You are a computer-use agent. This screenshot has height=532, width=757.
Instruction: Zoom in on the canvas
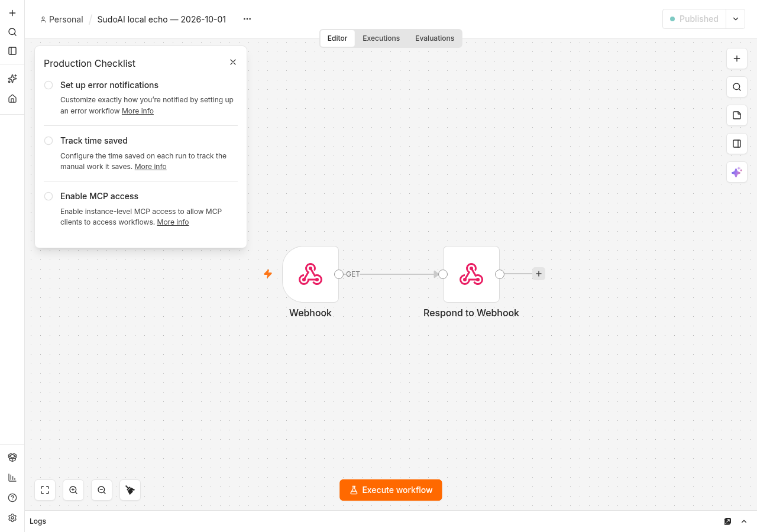coord(73,490)
